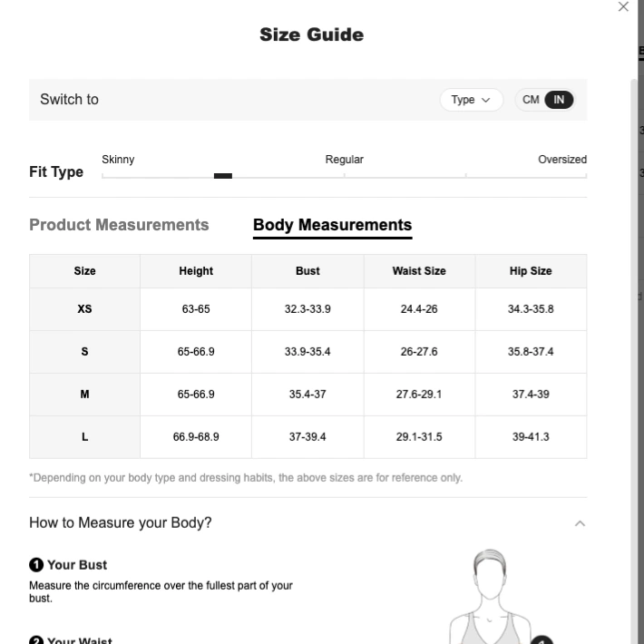Click the number 2 Your Waist badge
This screenshot has height=644, width=644.
point(36,639)
